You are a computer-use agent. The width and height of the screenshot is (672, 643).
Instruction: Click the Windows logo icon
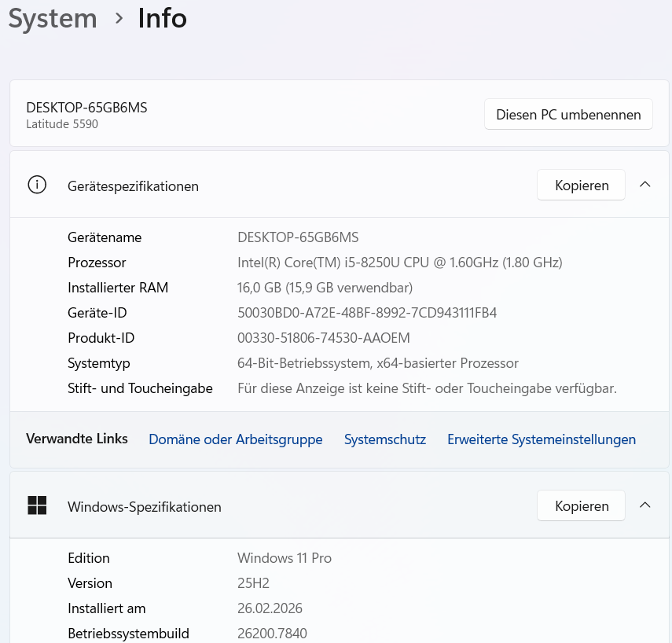coord(37,505)
